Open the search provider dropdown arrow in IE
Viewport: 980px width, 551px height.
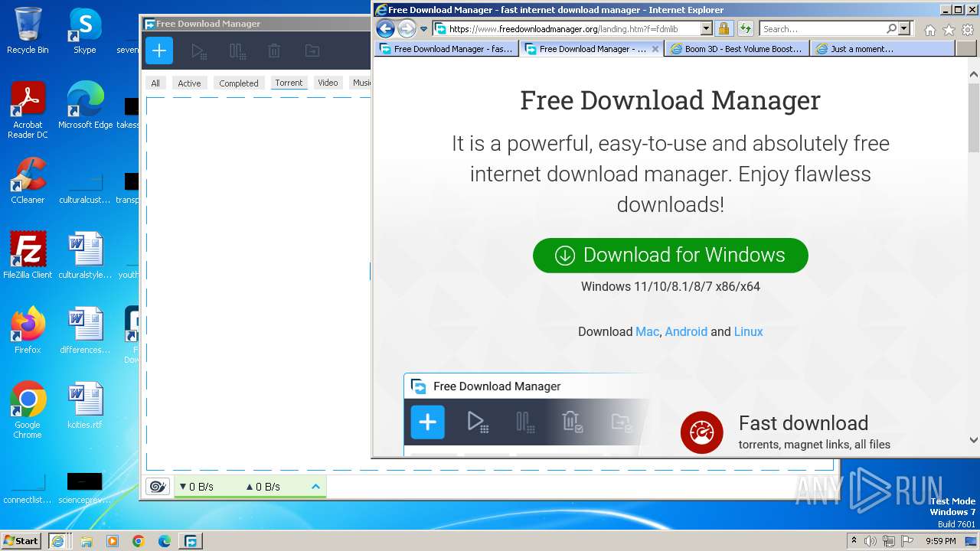coord(904,29)
